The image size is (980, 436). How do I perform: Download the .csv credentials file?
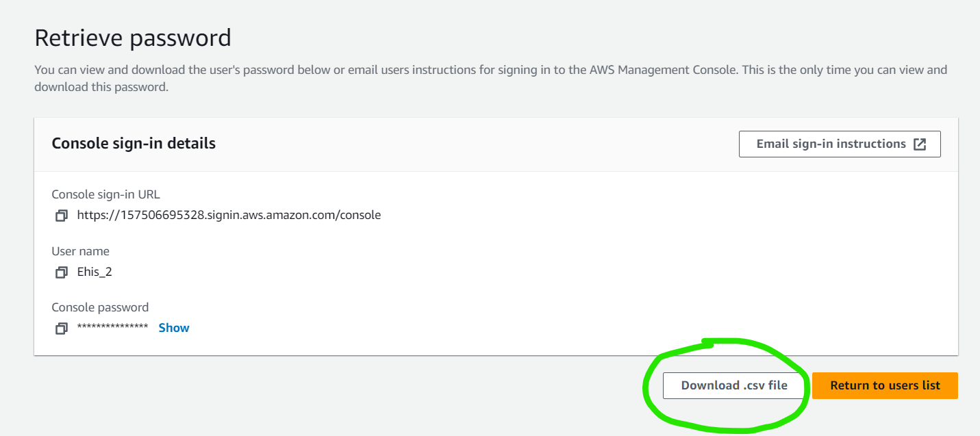point(733,385)
